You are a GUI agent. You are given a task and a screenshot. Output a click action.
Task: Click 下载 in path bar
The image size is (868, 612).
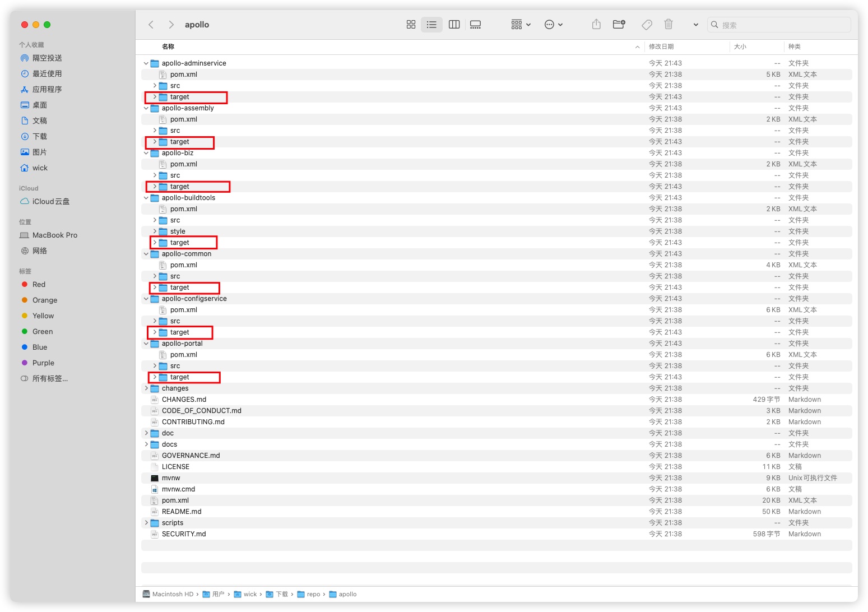tap(277, 594)
